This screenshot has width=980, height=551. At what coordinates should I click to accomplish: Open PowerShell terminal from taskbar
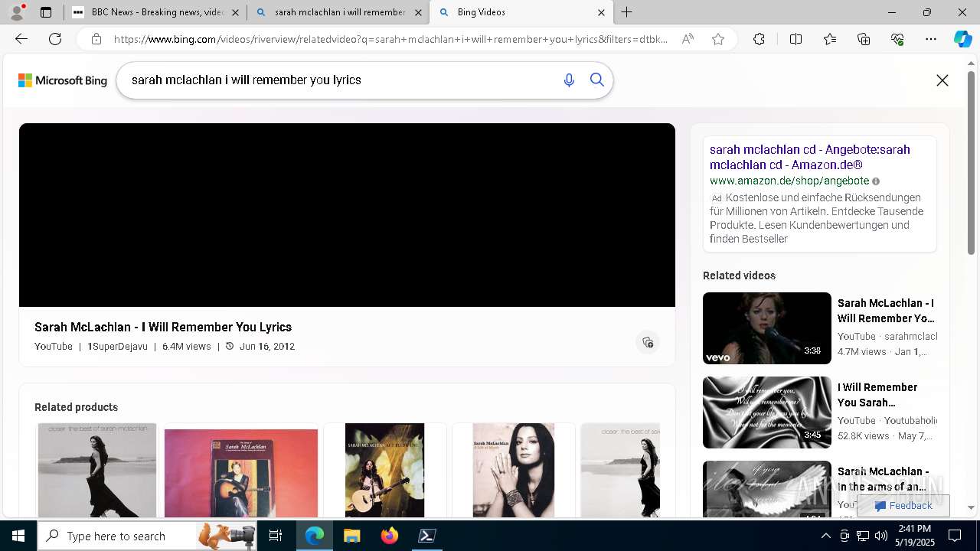pyautogui.click(x=426, y=536)
